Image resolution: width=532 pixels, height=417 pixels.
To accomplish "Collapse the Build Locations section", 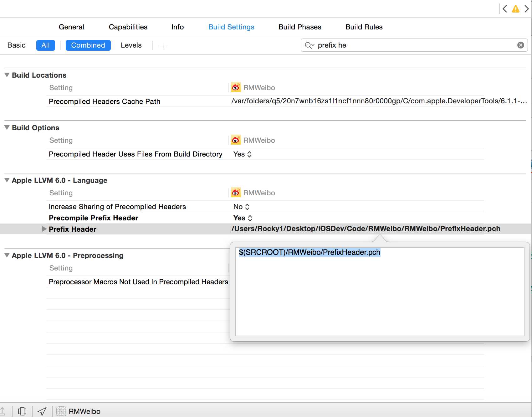I will pyautogui.click(x=7, y=75).
